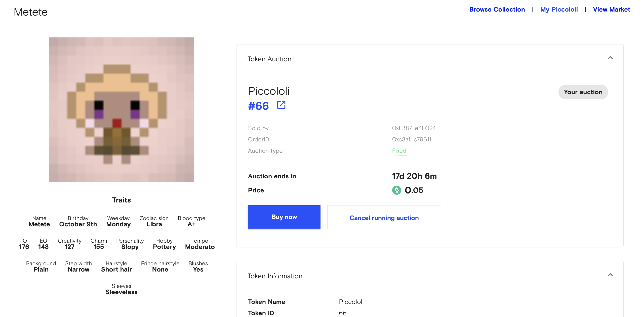The image size is (644, 317).
Task: Click the seller address 0xE387...e4F024
Action: [x=414, y=128]
